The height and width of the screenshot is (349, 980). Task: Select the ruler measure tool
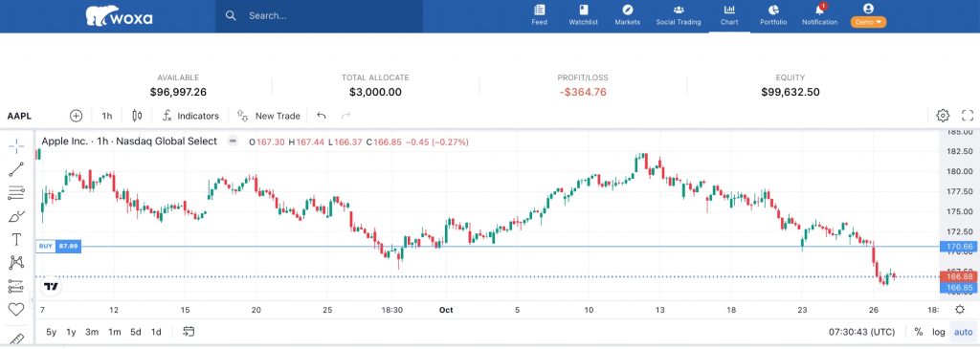click(x=16, y=339)
